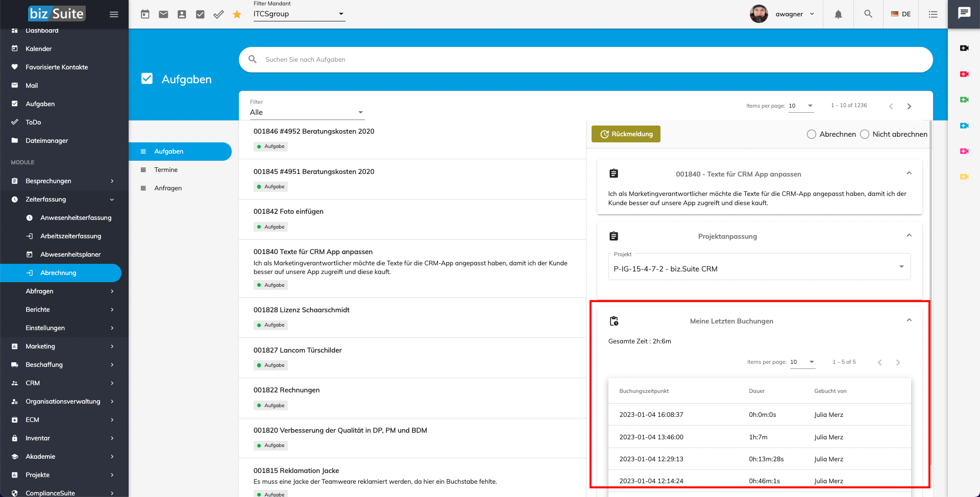
Task: Open Abwesenheitsplaner in the sidebar
Action: 70,255
